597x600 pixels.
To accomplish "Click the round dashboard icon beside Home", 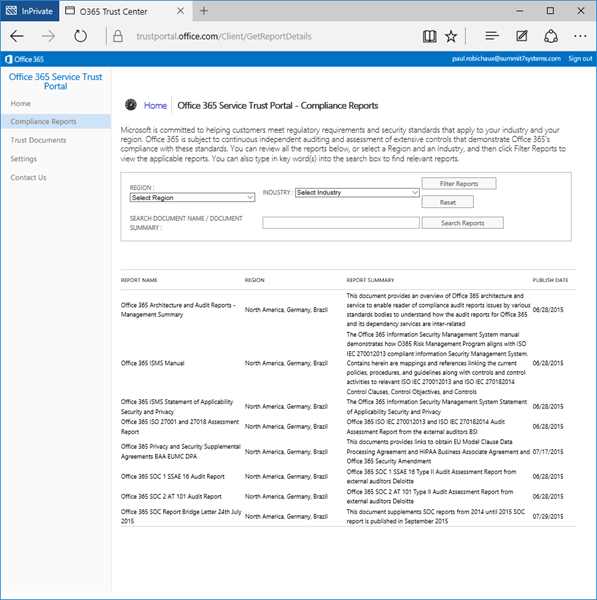I will coord(131,104).
